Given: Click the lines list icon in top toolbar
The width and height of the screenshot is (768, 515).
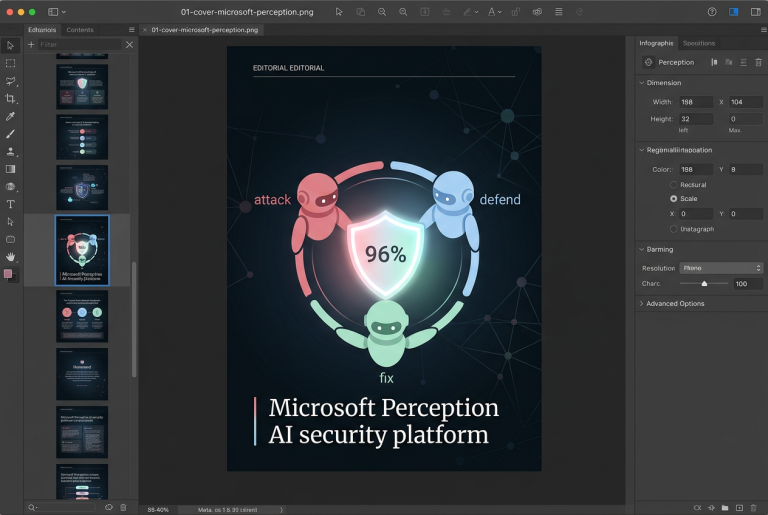Looking at the screenshot, I should pos(558,12).
